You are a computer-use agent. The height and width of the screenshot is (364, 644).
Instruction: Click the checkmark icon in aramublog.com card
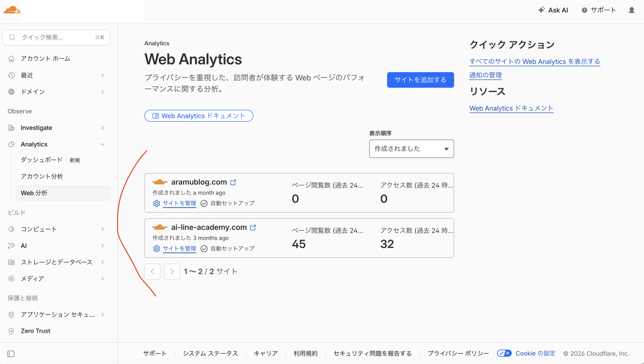point(204,203)
